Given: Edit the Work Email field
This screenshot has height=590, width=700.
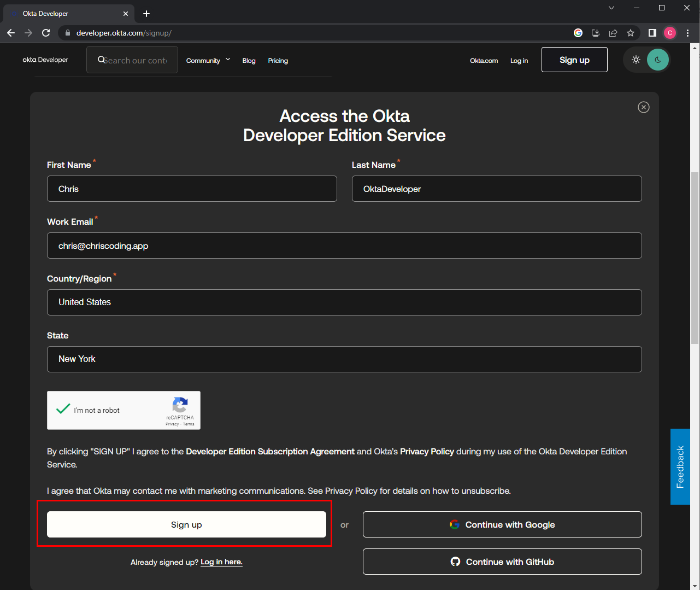Looking at the screenshot, I should click(344, 246).
